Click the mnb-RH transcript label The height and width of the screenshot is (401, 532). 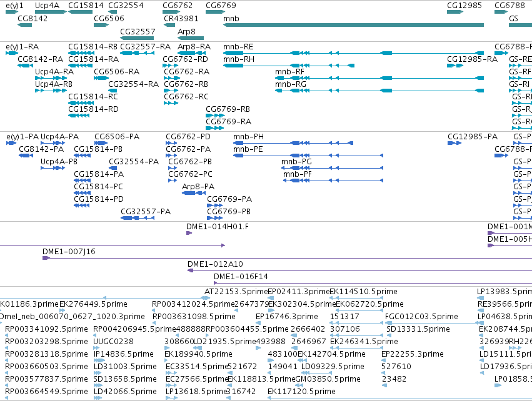(239, 59)
